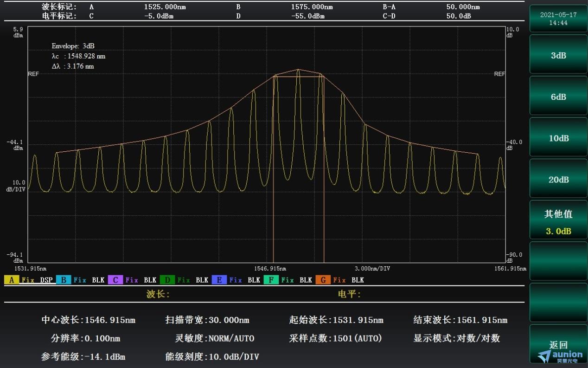Image resolution: width=588 pixels, height=368 pixels.
Task: Click the 返回 soft key
Action: (558, 345)
